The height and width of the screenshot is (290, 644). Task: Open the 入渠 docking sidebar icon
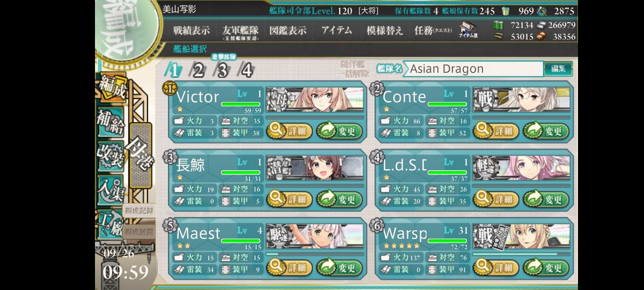[110, 189]
